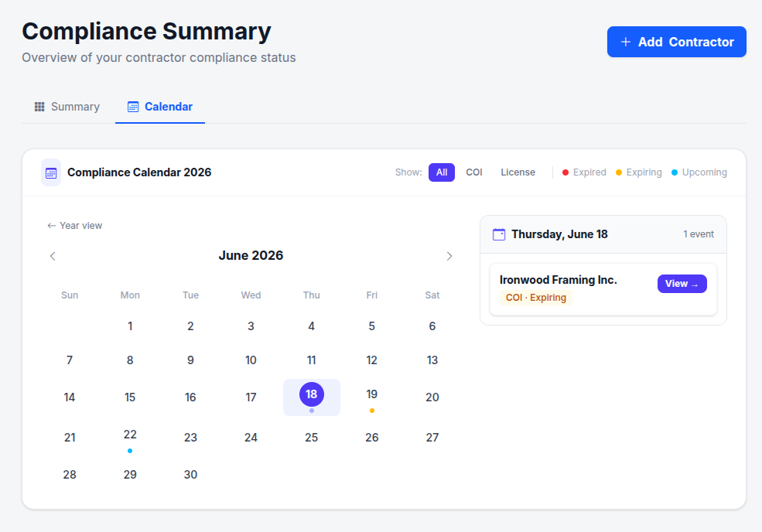This screenshot has width=762, height=532.
Task: Select the All filter
Action: tap(441, 172)
